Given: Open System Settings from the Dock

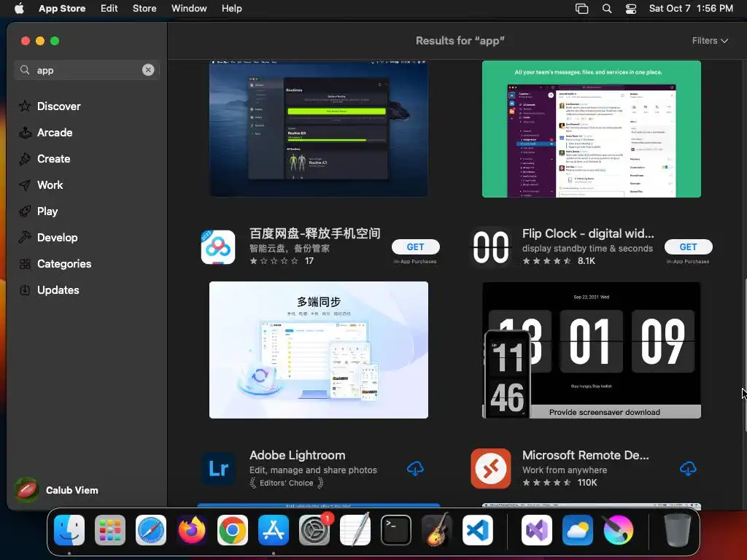Looking at the screenshot, I should [314, 530].
